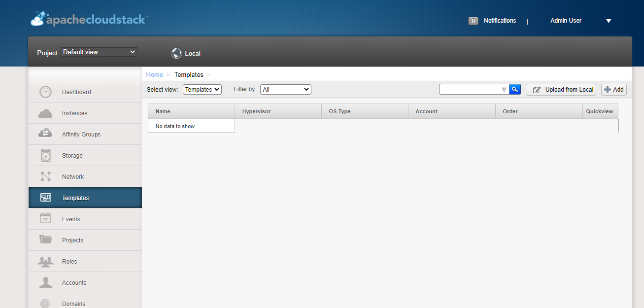Open the Dashboard gauge icon
This screenshot has height=308, width=644.
45,92
